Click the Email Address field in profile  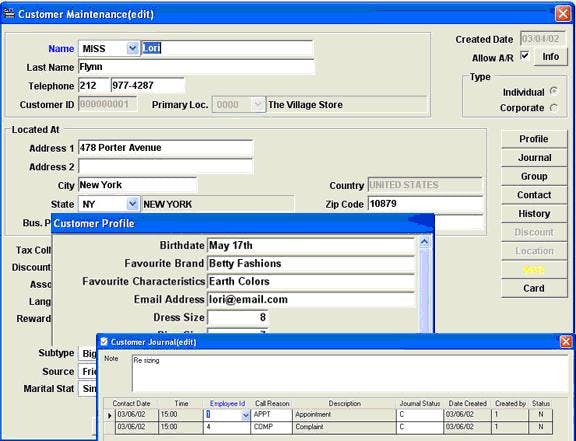[x=311, y=300]
